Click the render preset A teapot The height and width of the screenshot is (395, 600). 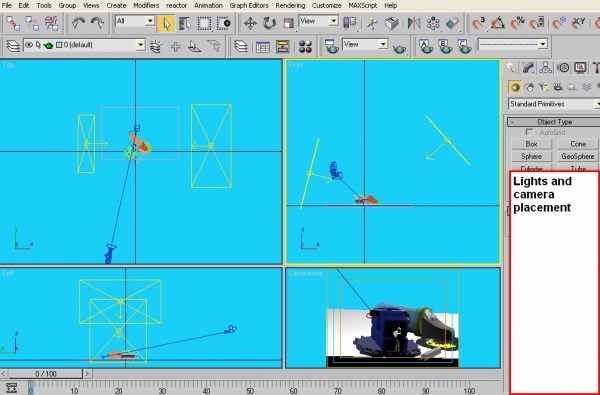(x=426, y=46)
